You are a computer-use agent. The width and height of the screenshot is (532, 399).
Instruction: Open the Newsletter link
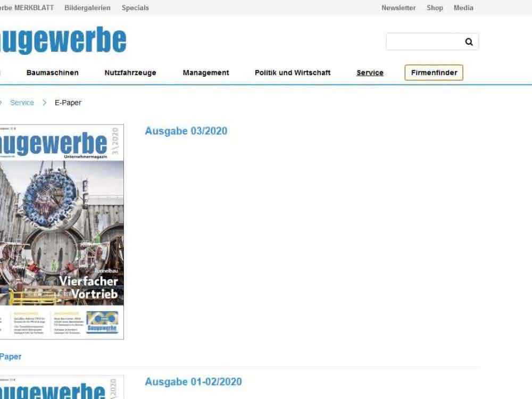pos(398,7)
